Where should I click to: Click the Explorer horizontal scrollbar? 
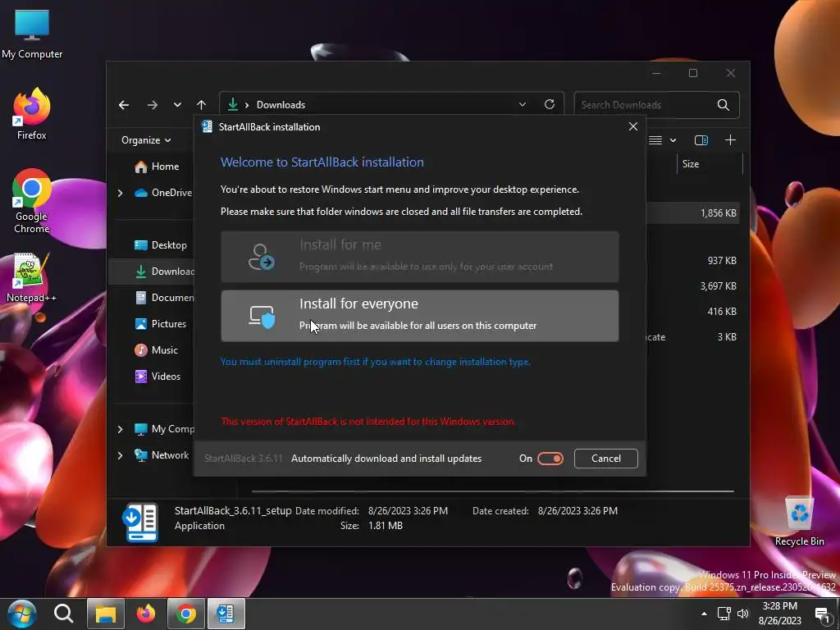click(x=492, y=491)
